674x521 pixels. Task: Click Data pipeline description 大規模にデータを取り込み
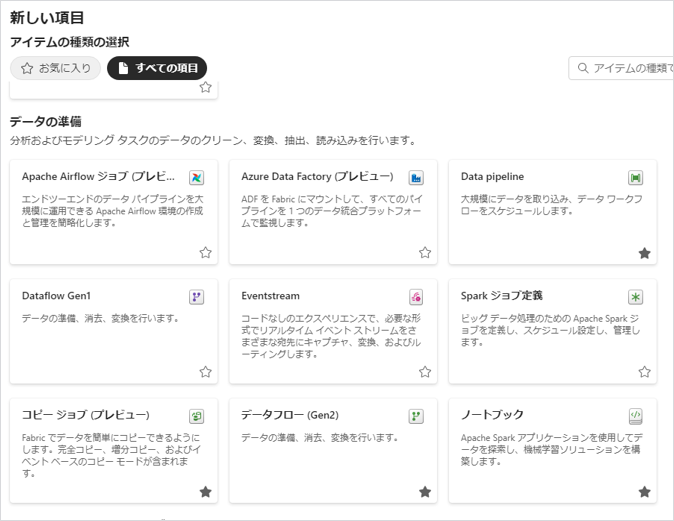[552, 205]
